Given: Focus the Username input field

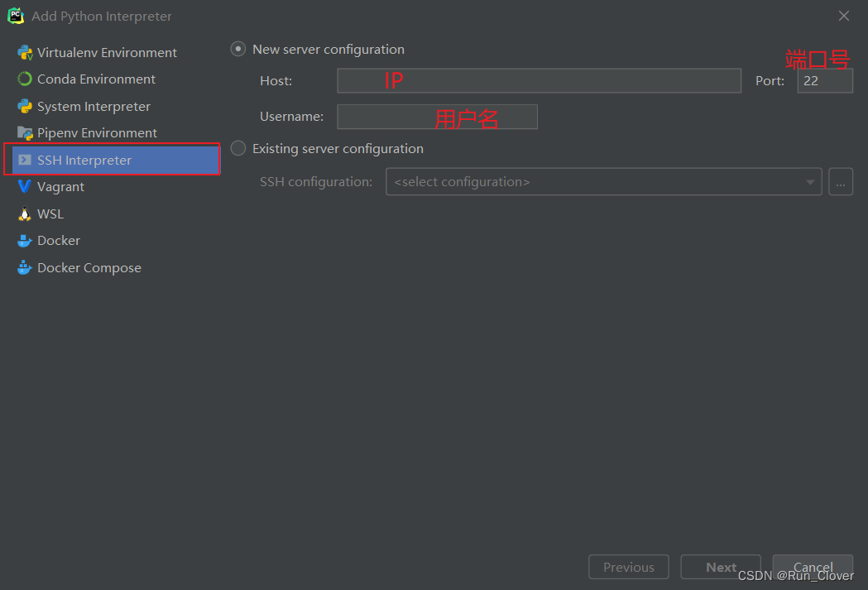Looking at the screenshot, I should pyautogui.click(x=438, y=117).
